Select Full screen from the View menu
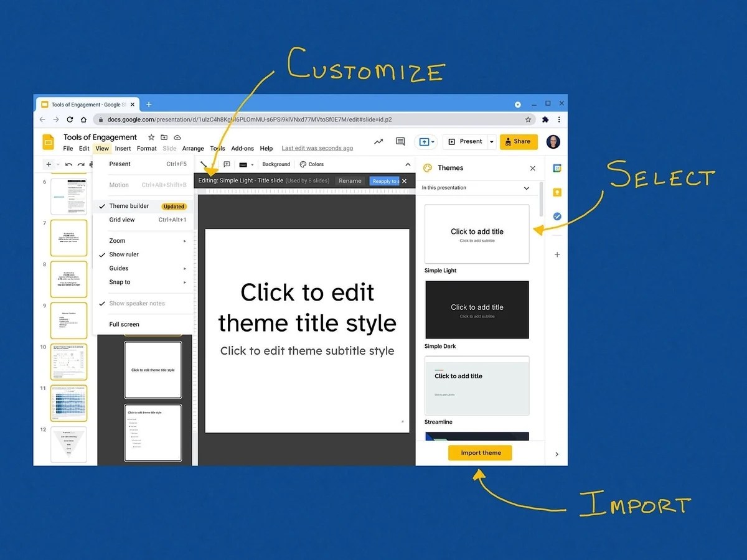Image resolution: width=747 pixels, height=560 pixels. click(x=124, y=324)
